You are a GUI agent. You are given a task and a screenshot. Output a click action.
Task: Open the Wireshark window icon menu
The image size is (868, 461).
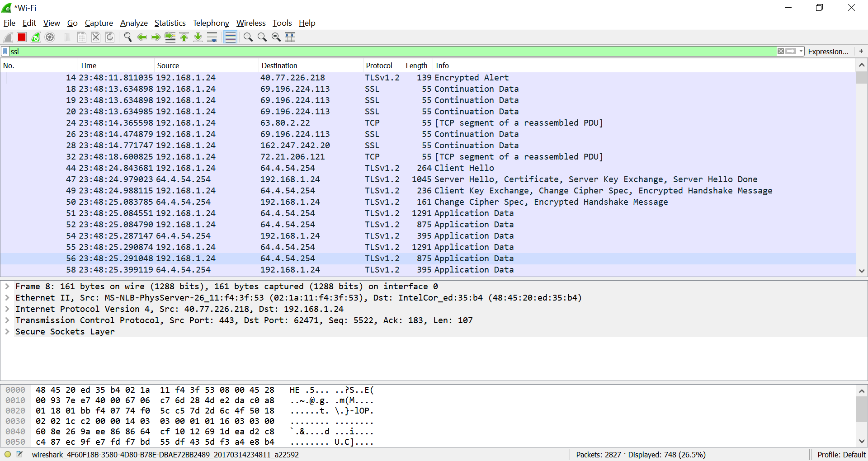[7, 8]
